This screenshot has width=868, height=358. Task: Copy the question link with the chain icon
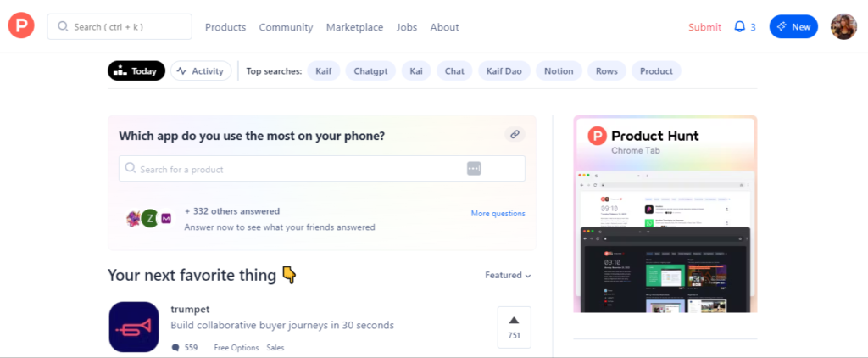pos(515,134)
